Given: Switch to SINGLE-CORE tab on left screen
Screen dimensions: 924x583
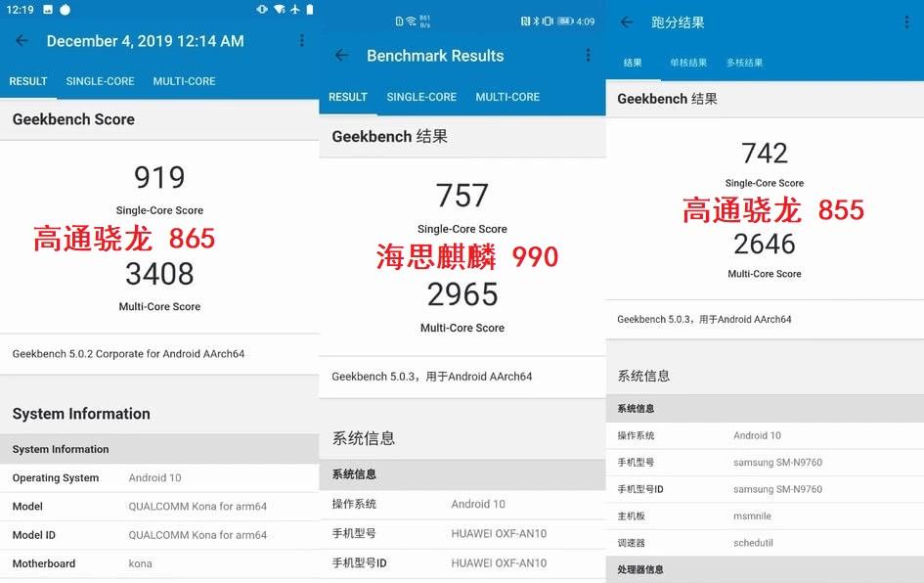Looking at the screenshot, I should click(x=100, y=81).
